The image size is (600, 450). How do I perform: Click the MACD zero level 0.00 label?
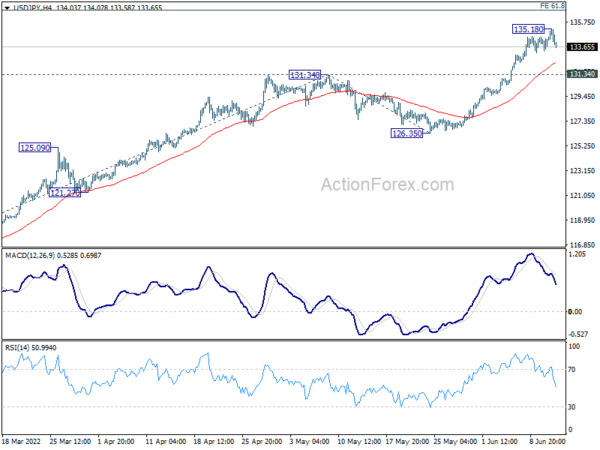[x=575, y=312]
